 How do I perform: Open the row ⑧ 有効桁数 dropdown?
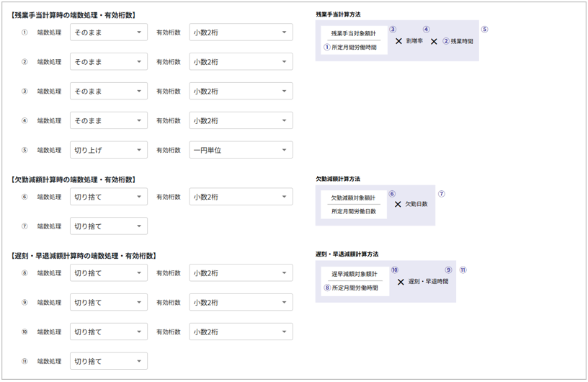tap(241, 273)
